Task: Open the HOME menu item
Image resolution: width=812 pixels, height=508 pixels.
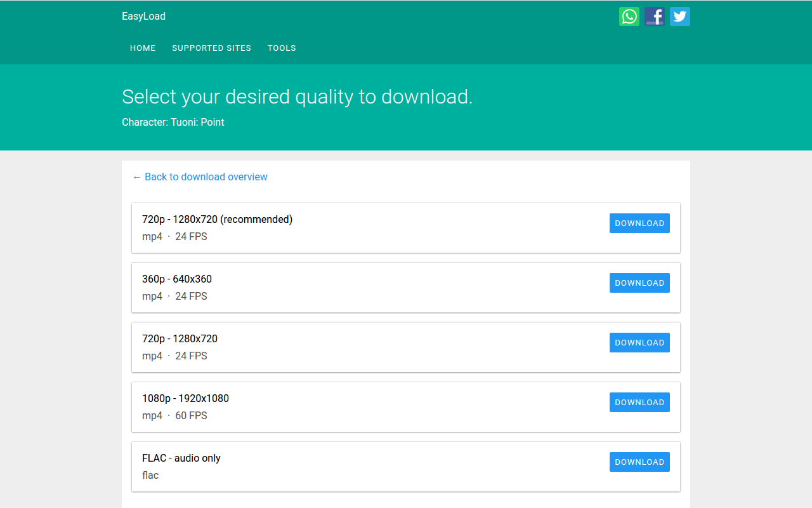Action: [x=143, y=48]
